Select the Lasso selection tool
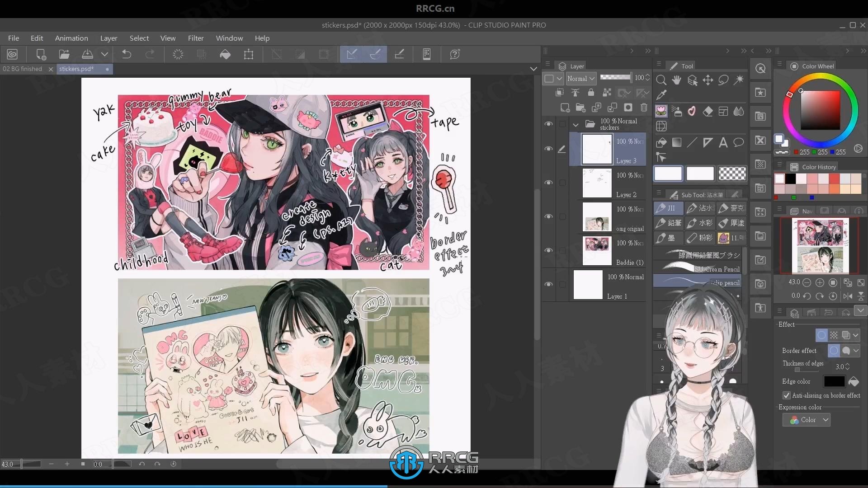 723,80
